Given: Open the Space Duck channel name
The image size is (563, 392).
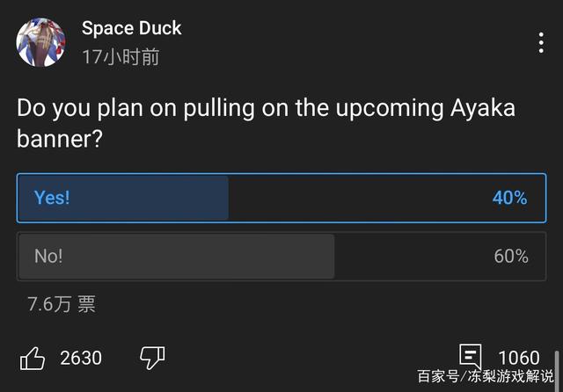Looking at the screenshot, I should pos(131,28).
